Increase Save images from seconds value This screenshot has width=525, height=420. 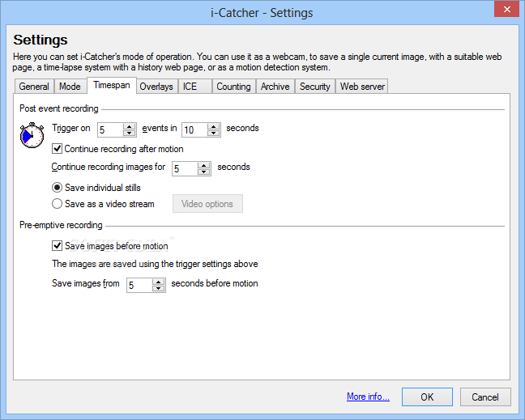(158, 282)
